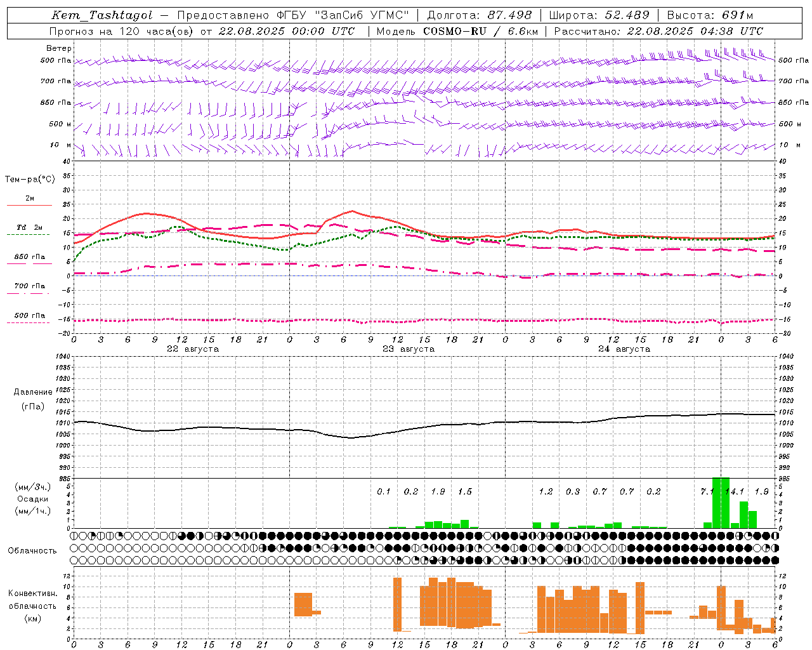Select the elevation text Высота: 691м
This screenshot has height=650, width=812.
[710, 15]
